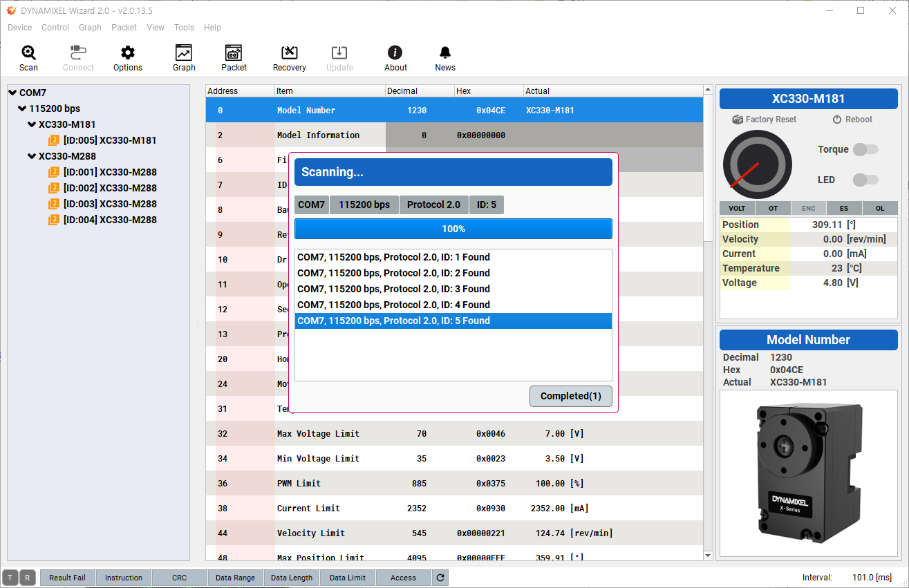
Task: Click the Data Length status button
Action: pos(292,578)
